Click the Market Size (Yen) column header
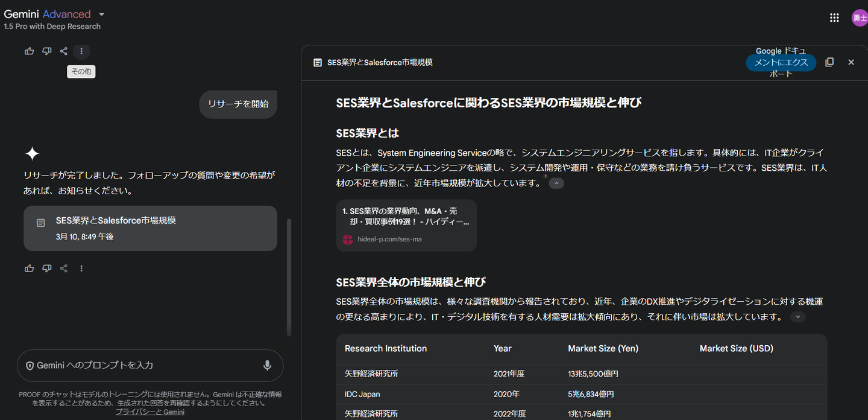The width and height of the screenshot is (868, 420). tap(603, 348)
